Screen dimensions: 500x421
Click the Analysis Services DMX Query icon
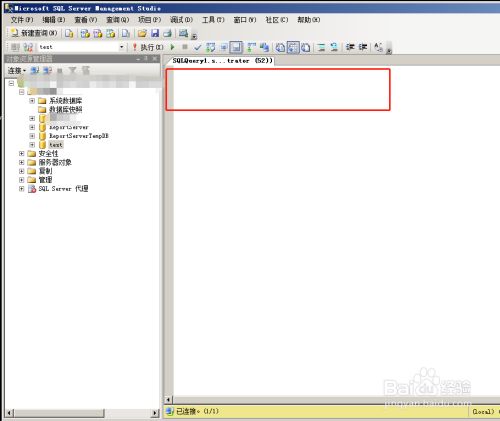coord(98,33)
